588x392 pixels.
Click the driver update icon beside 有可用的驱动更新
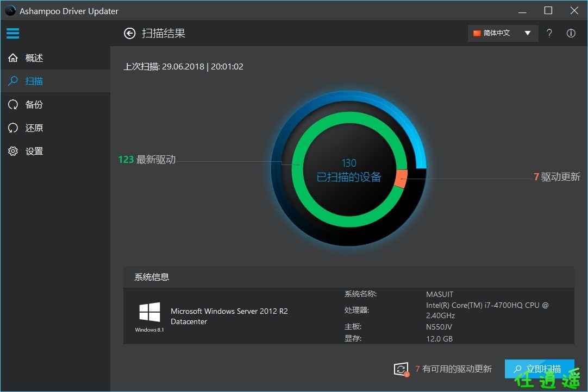(x=401, y=369)
